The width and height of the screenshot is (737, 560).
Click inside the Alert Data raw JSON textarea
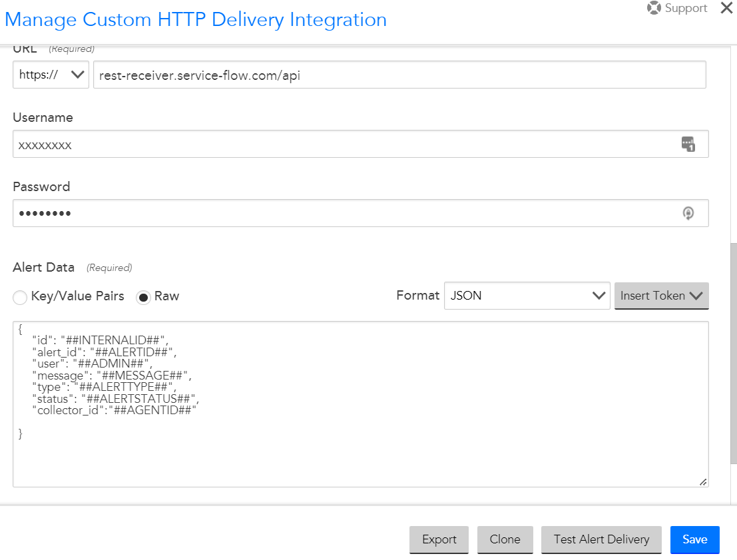click(360, 404)
